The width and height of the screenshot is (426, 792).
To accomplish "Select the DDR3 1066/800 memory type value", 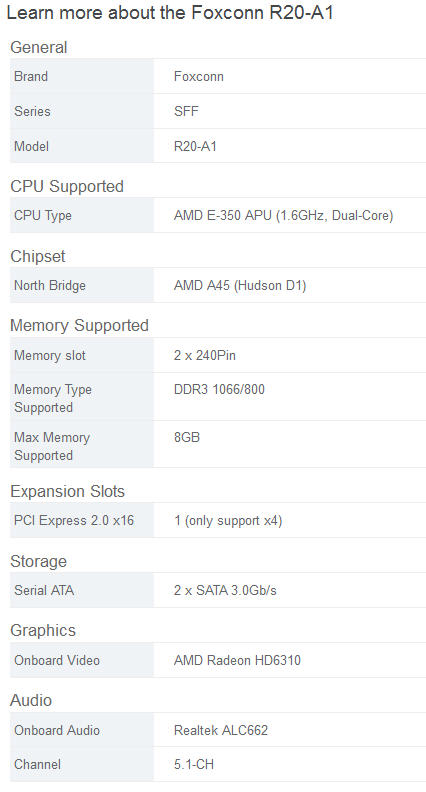I will (219, 389).
